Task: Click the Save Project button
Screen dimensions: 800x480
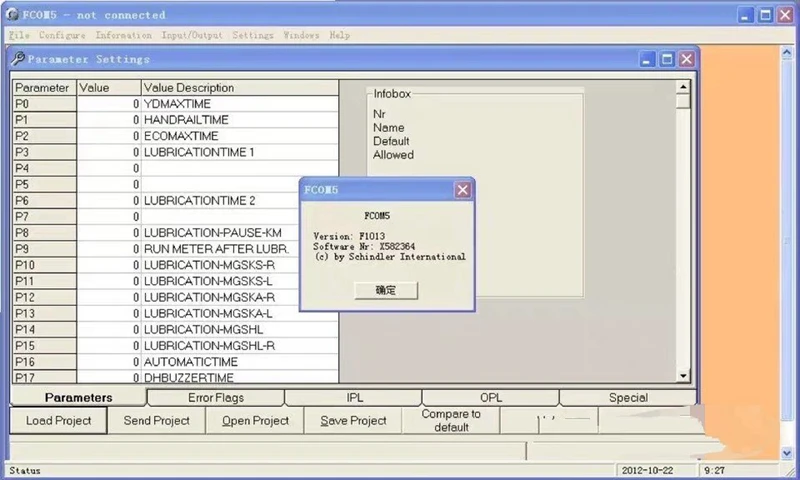Action: click(x=353, y=420)
